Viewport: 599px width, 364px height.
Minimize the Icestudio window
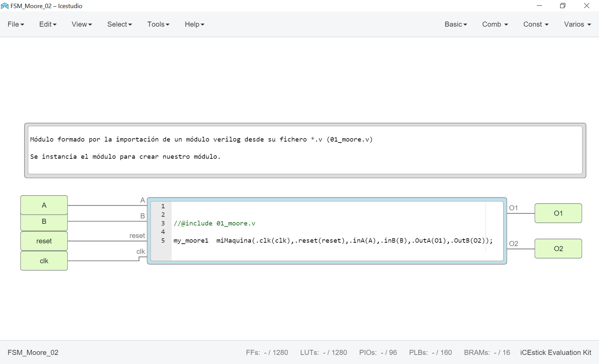539,6
